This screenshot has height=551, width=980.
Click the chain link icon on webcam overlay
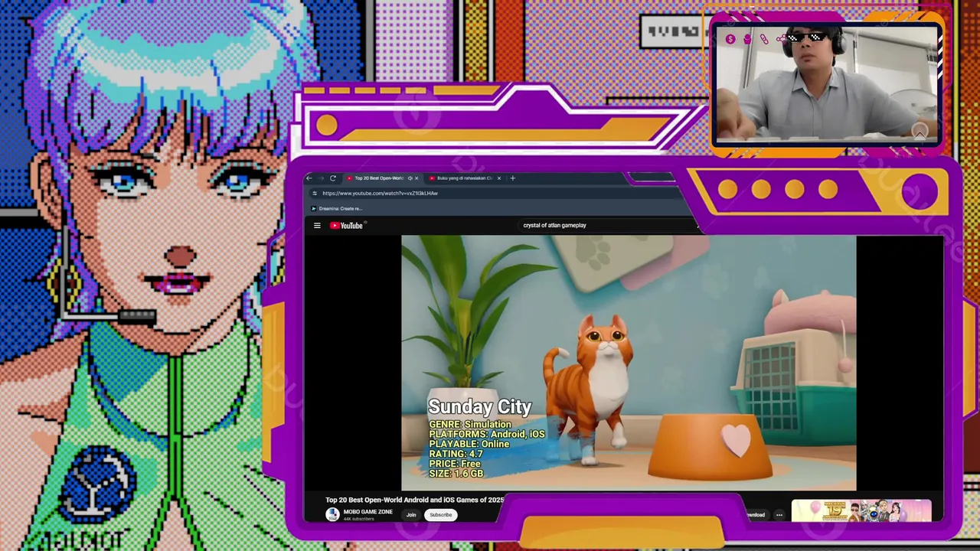tap(764, 40)
